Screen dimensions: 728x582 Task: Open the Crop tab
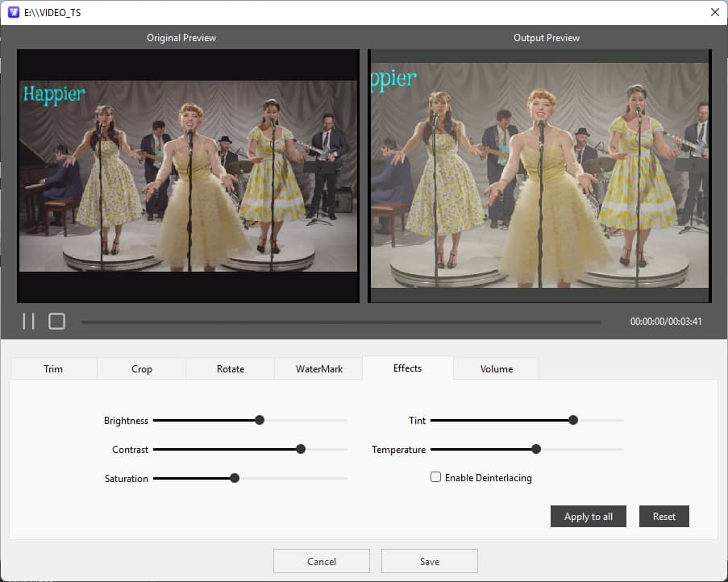click(141, 368)
